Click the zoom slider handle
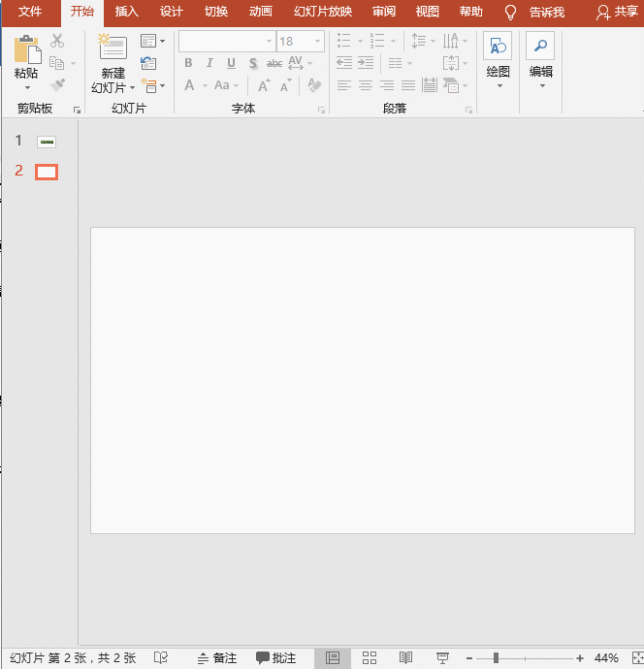644x669 pixels. coord(496,658)
